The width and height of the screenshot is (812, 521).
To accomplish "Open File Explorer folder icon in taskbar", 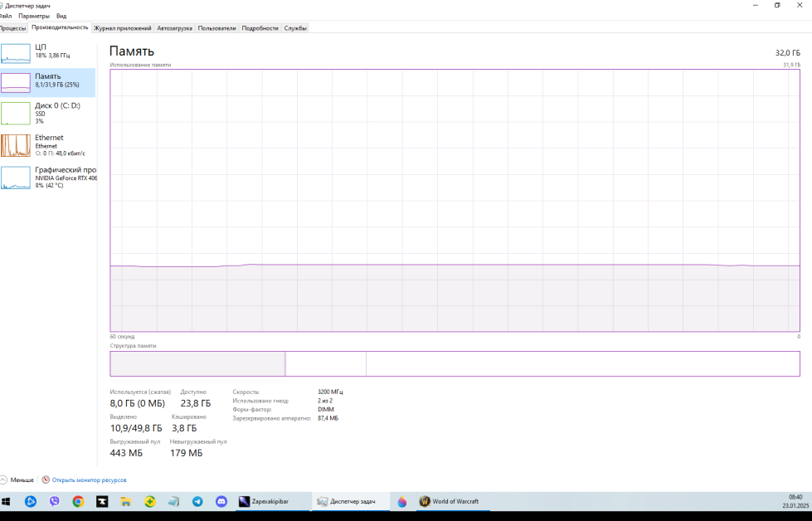I will click(126, 501).
